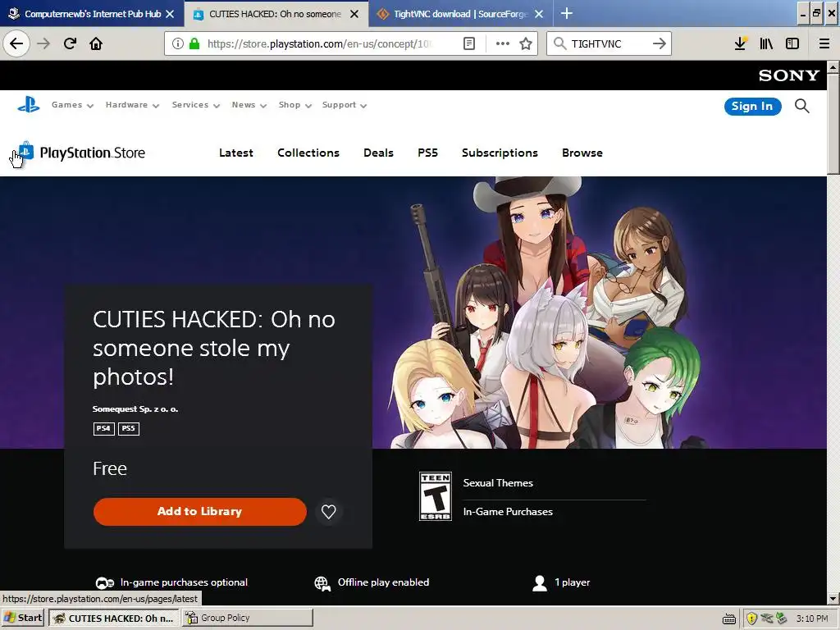This screenshot has height=630, width=840.
Task: Reload the page with the refresh icon
Action: coord(71,43)
